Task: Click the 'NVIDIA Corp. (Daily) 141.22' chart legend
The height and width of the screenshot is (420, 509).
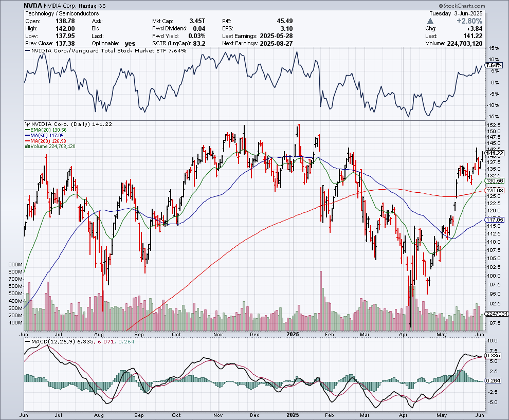Action: point(71,124)
